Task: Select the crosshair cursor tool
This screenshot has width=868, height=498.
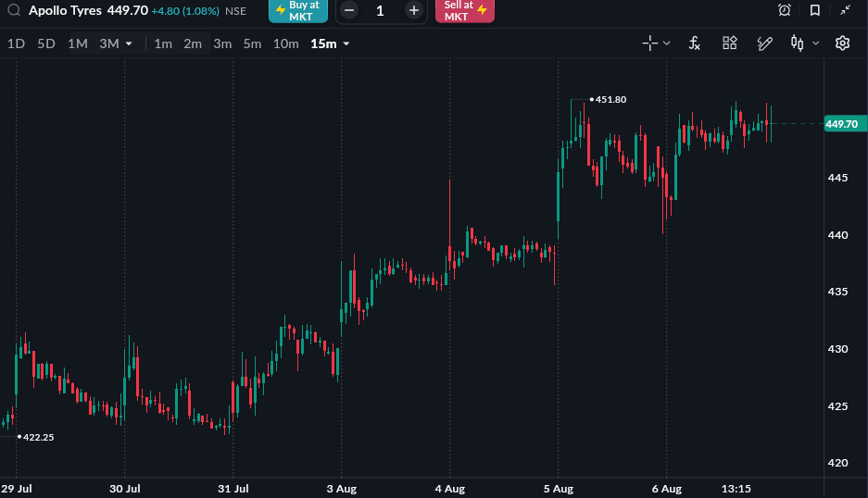Action: pyautogui.click(x=650, y=44)
